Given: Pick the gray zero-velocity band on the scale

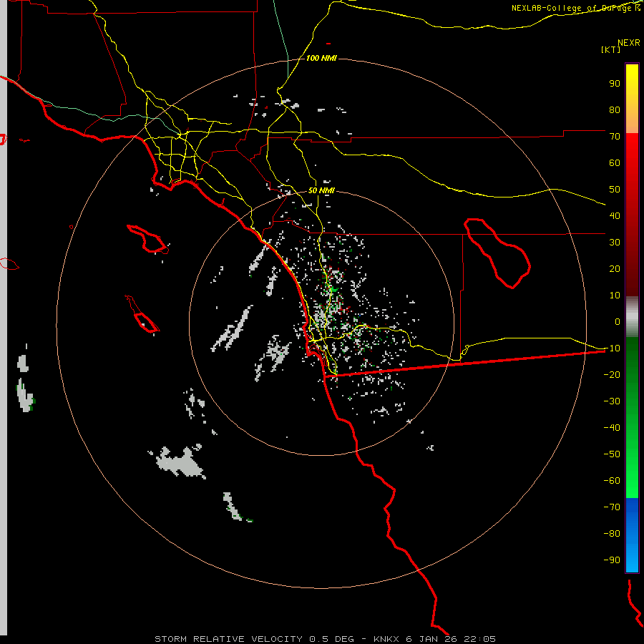Looking at the screenshot, I should [x=632, y=317].
